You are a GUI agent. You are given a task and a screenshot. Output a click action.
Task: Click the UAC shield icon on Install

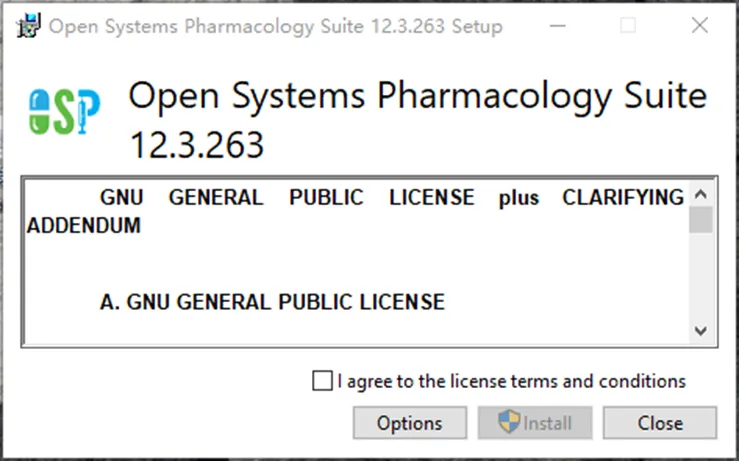(509, 421)
